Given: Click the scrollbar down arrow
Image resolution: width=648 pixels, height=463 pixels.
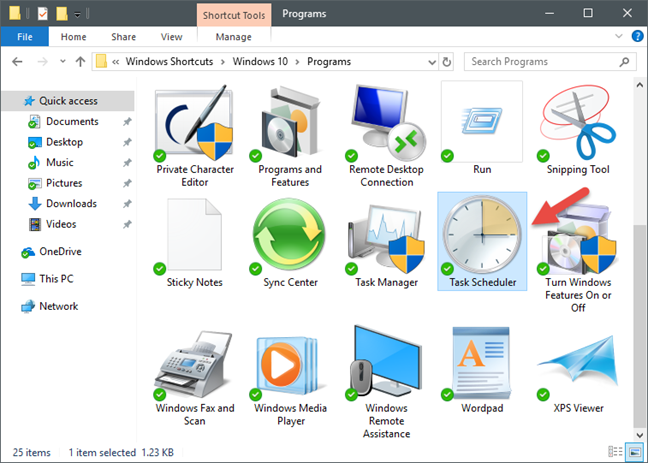Looking at the screenshot, I should click(x=639, y=435).
